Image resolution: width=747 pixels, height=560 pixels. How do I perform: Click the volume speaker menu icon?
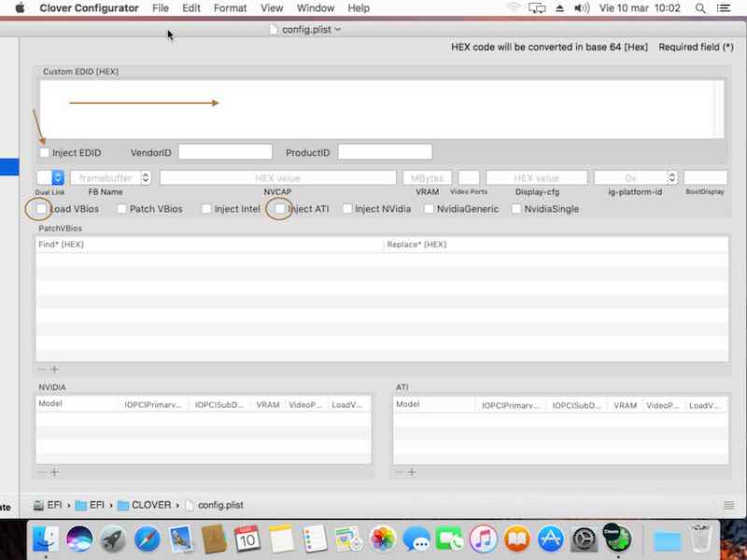tap(582, 8)
